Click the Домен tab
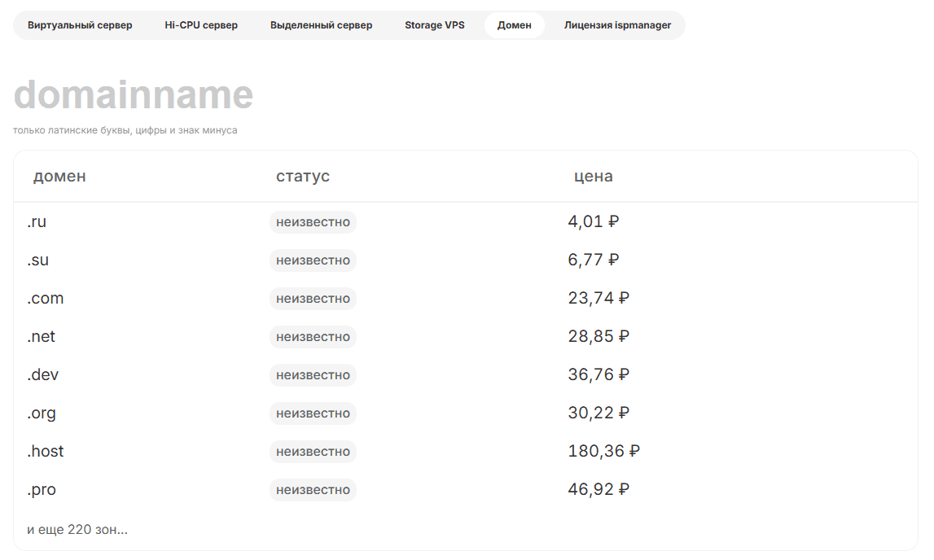Viewport: 934px width, 560px height. coord(514,25)
